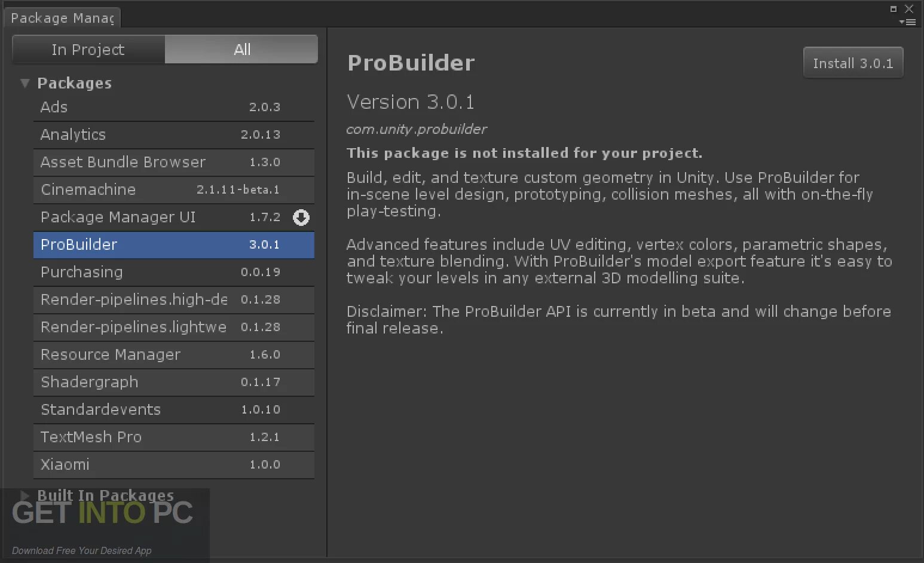Open the panel options menu icon

click(x=907, y=22)
